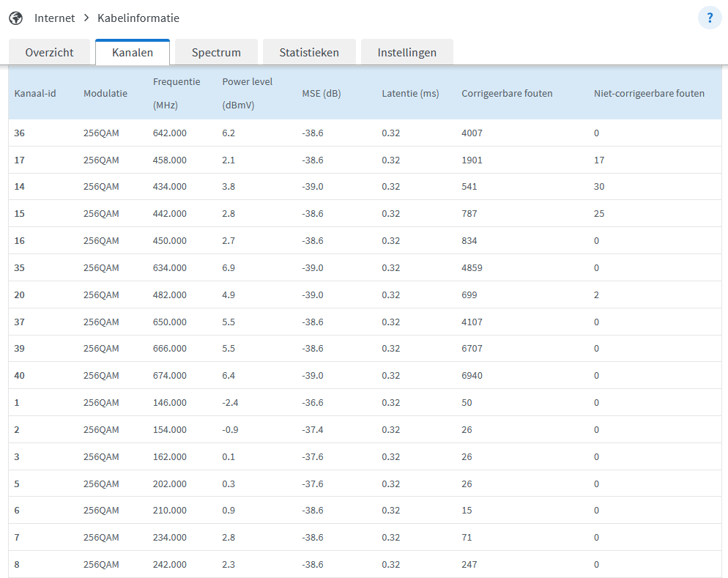The width and height of the screenshot is (728, 578).
Task: Click the Latentie (ms) column header
Action: point(410,93)
